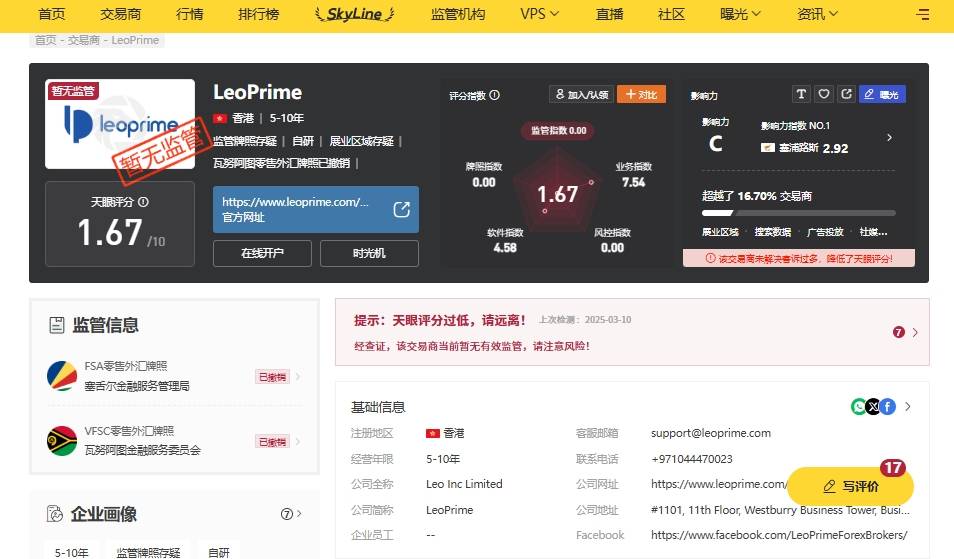This screenshot has height=559, width=954.
Task: Click the 写评价 write review button
Action: [851, 486]
